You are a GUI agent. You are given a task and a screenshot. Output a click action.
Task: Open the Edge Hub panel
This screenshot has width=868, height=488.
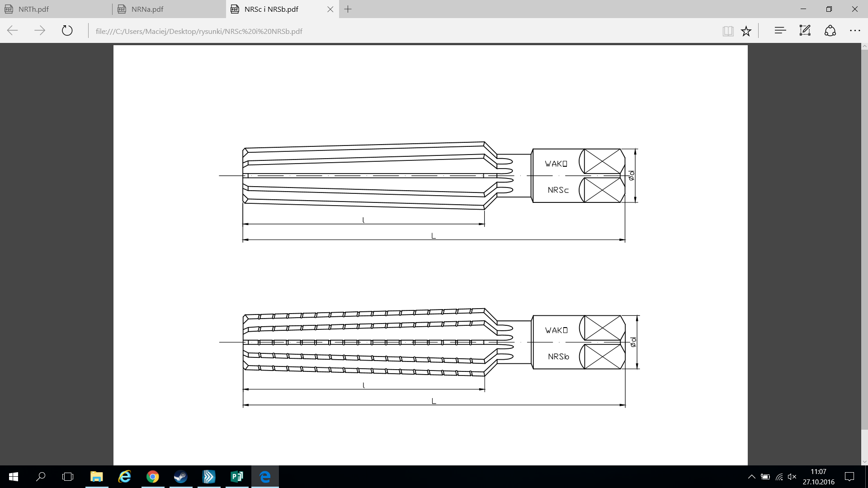[780, 31]
